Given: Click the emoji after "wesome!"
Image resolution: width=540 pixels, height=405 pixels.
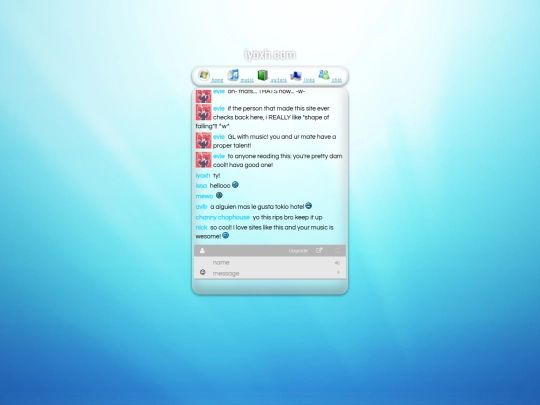Looking at the screenshot, I should pos(225,236).
